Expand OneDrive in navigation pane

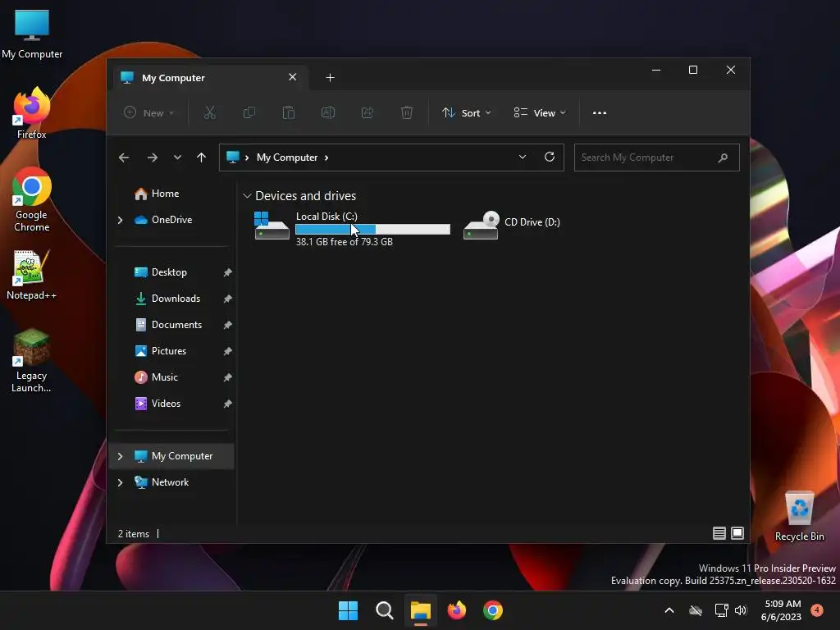pyautogui.click(x=120, y=220)
